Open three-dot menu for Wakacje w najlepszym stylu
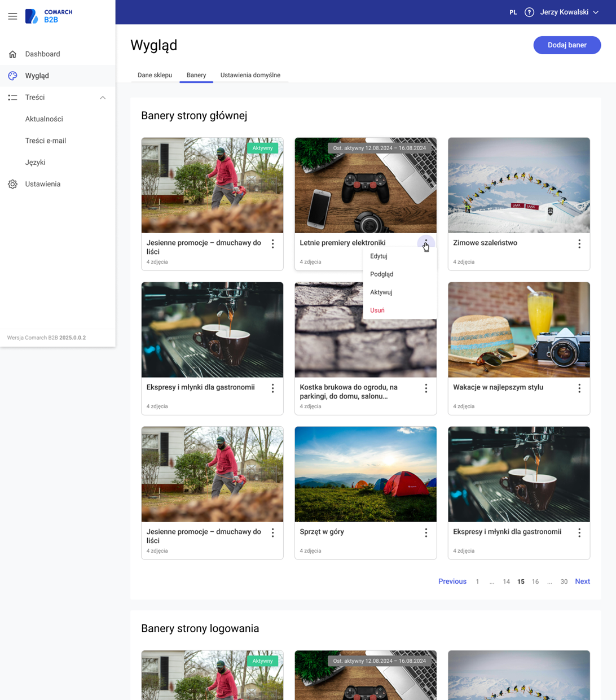616x700 pixels. pos(579,388)
